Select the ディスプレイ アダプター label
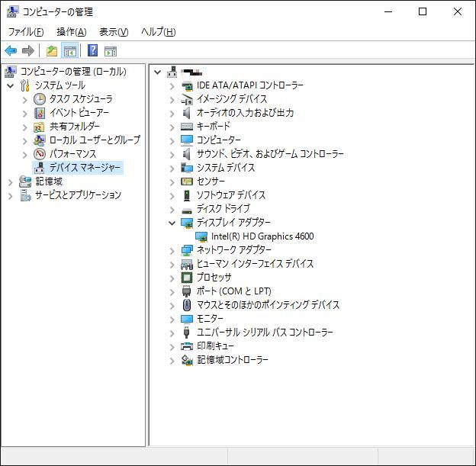476x466 pixels. tap(233, 223)
